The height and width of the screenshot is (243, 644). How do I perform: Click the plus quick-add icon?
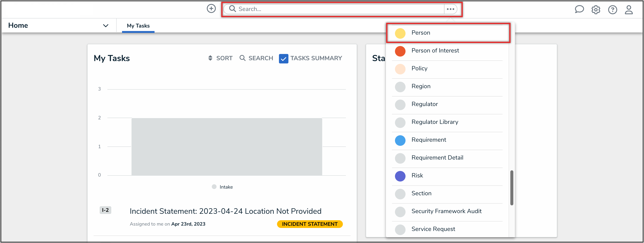tap(211, 9)
